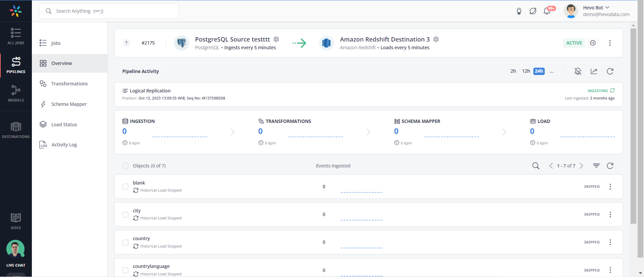Open Redshift destination settings gear
Viewport: 644px width, 277px height.
click(x=436, y=39)
